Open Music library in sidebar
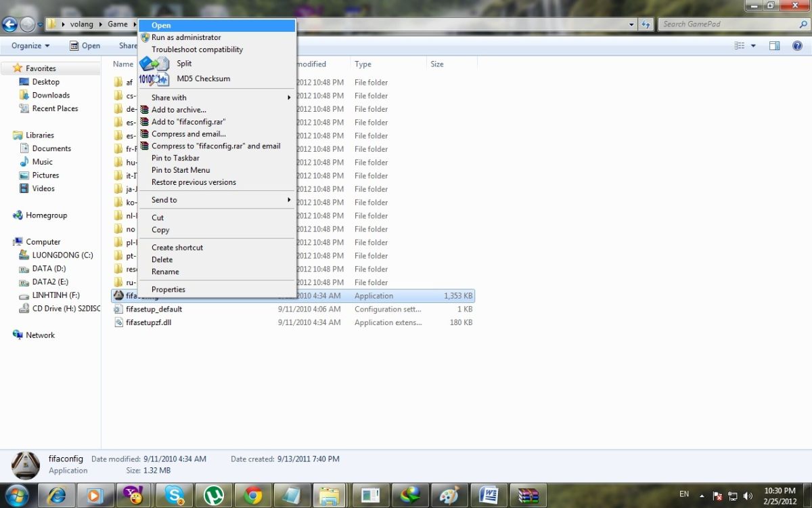The width and height of the screenshot is (812, 508). click(x=42, y=162)
